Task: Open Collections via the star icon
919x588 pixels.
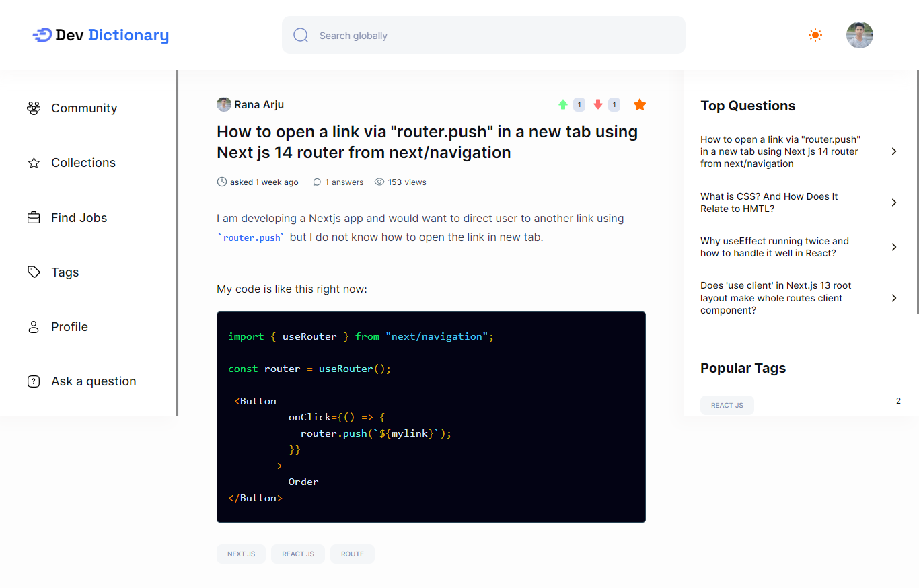Action: 34,162
